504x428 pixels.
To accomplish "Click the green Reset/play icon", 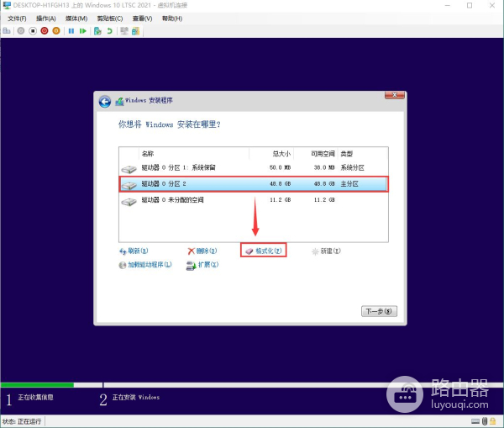I will (x=83, y=31).
